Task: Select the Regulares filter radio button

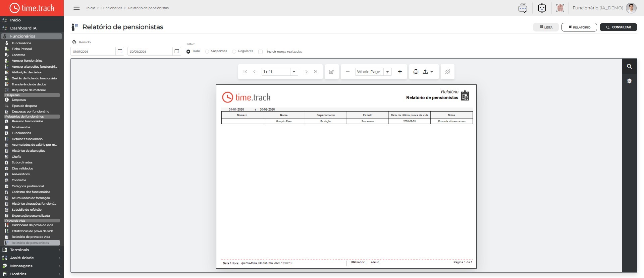Action: (234, 52)
